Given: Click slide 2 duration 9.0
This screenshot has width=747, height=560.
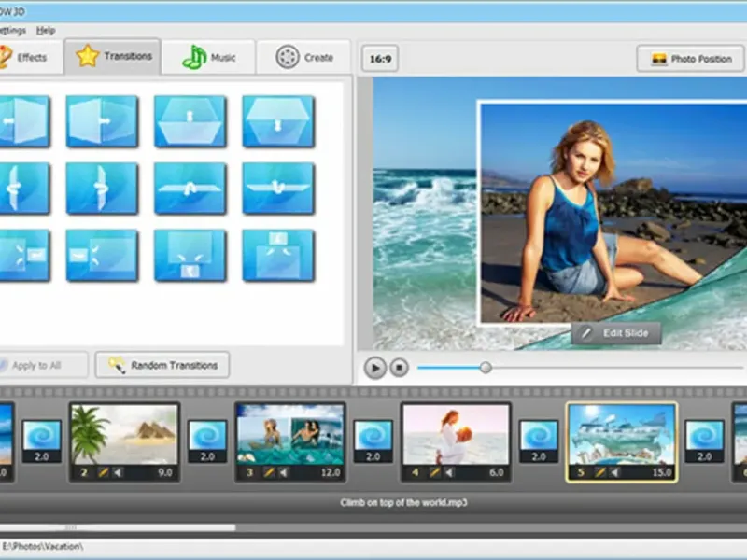Looking at the screenshot, I should point(165,472).
